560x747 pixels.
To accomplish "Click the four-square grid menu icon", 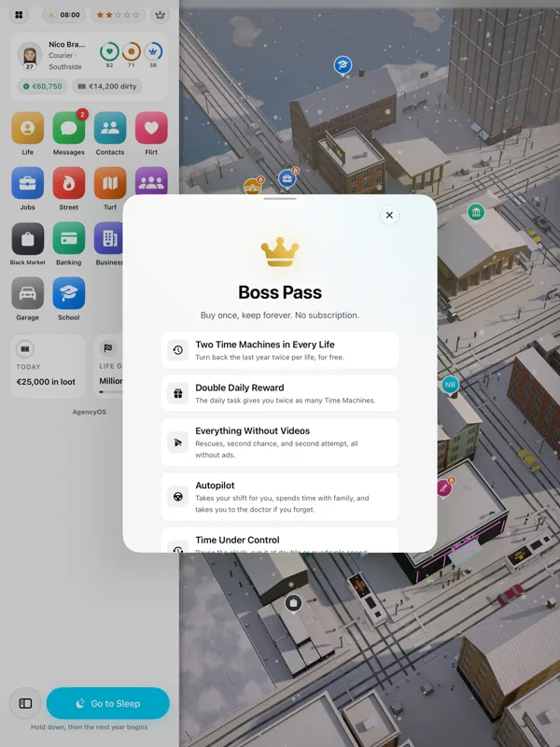I will tap(19, 15).
